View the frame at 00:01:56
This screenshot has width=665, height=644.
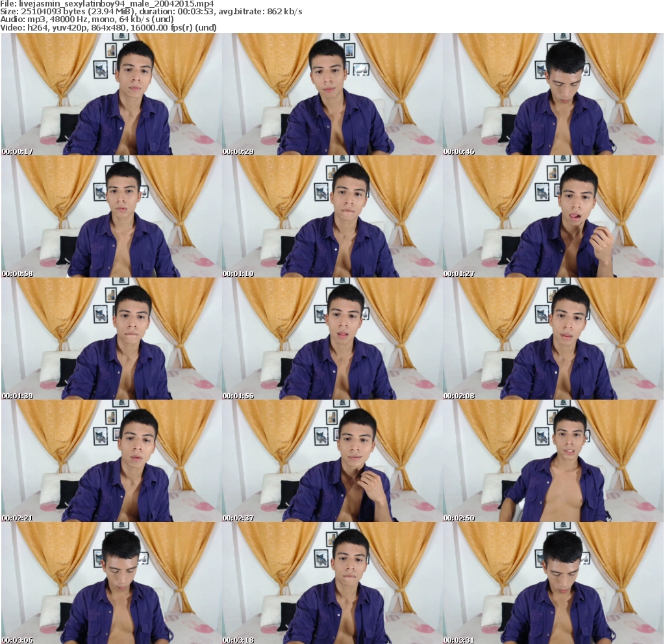[332, 339]
